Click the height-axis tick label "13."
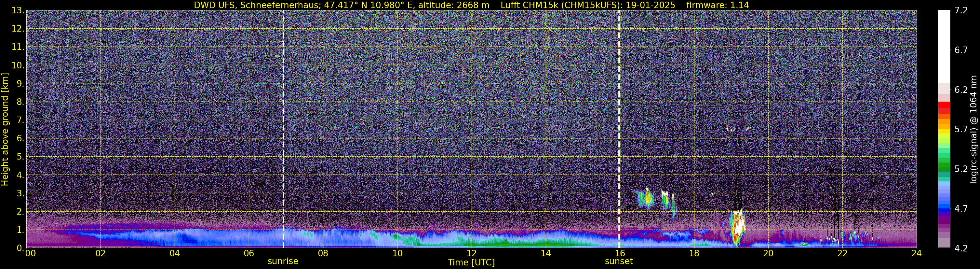The image size is (980, 269). point(18,10)
